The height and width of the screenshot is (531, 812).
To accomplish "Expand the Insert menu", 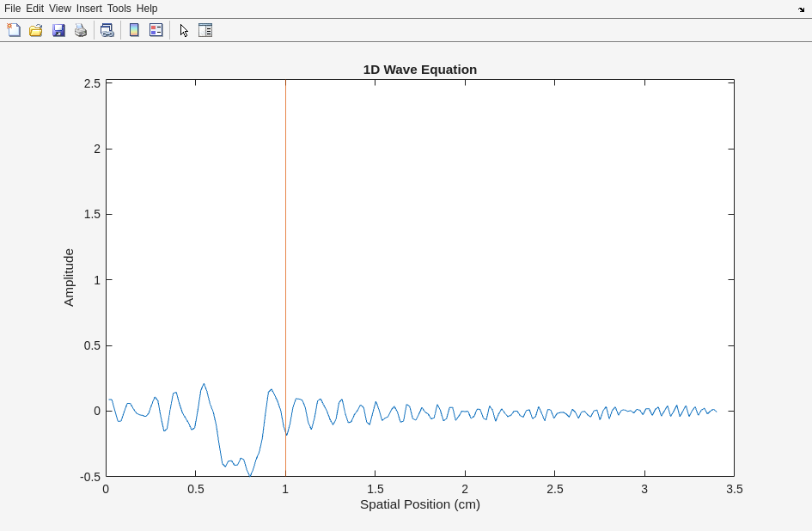I will coord(89,9).
